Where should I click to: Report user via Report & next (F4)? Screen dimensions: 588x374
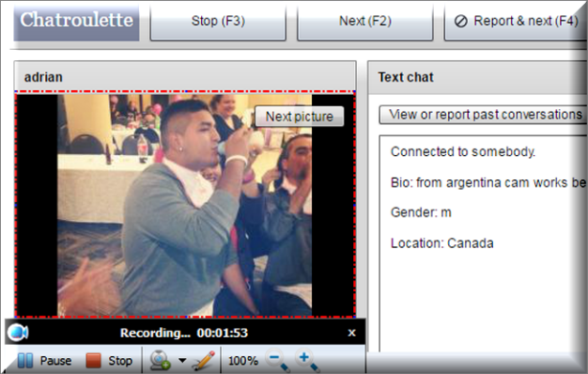(x=516, y=22)
